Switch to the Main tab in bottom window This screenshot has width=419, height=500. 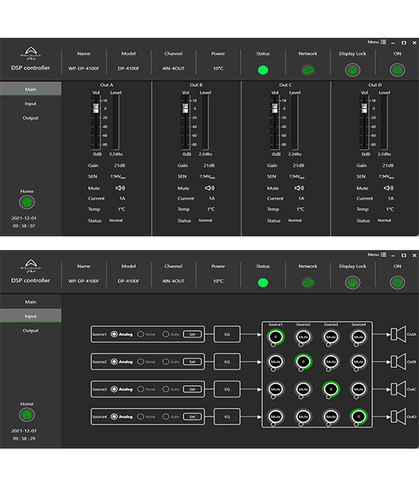point(31,302)
